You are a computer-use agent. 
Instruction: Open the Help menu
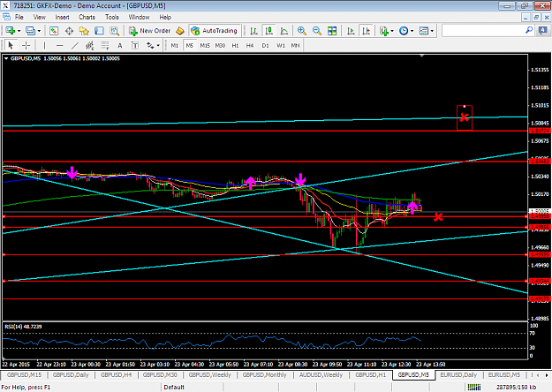coord(165,17)
